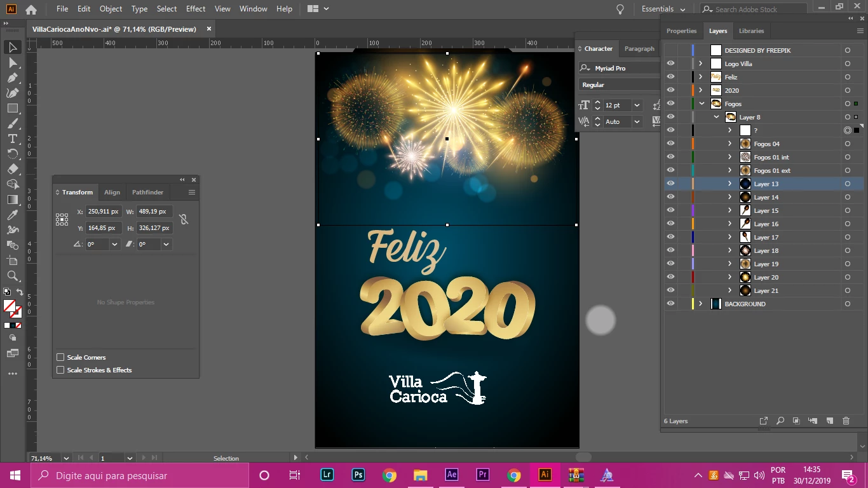Open the Object menu
The height and width of the screenshot is (488, 868).
111,9
